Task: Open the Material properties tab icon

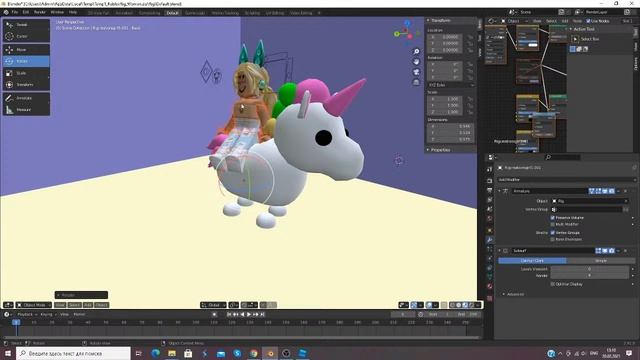Action: (490, 287)
